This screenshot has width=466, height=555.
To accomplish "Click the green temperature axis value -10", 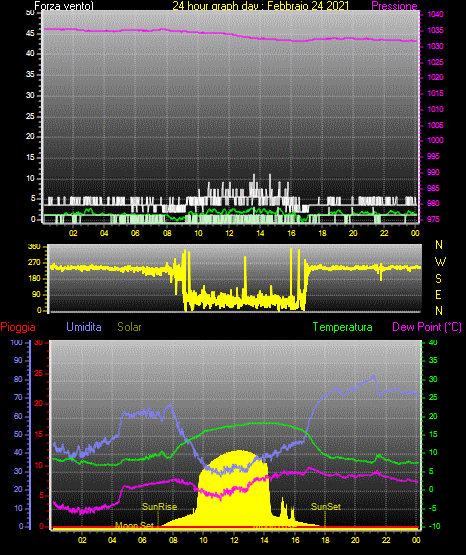I will pyautogui.click(x=435, y=526).
